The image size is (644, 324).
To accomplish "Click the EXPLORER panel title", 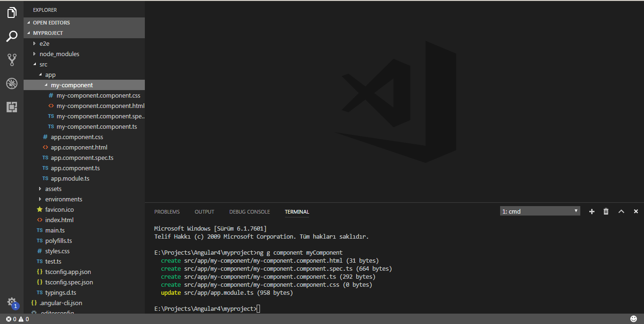I will [x=45, y=10].
